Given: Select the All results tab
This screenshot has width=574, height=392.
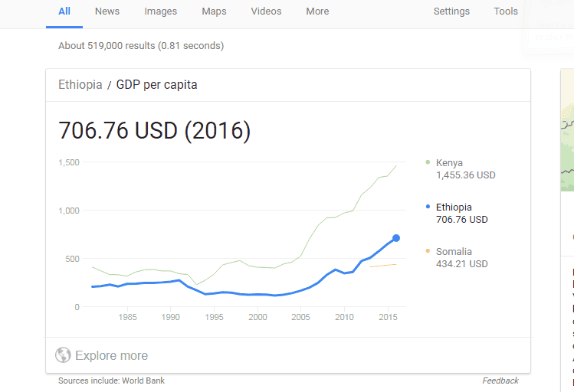Looking at the screenshot, I should [x=64, y=11].
